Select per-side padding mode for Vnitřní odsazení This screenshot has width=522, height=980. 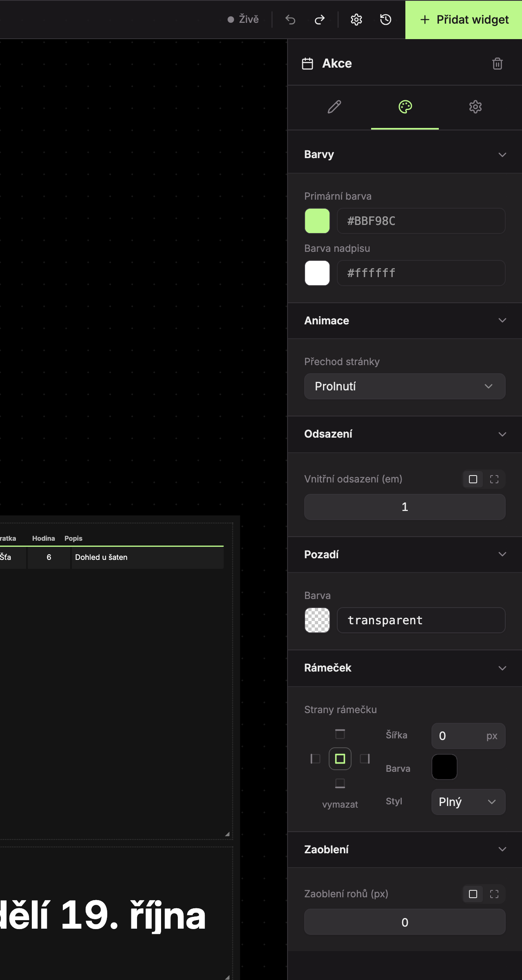point(494,479)
